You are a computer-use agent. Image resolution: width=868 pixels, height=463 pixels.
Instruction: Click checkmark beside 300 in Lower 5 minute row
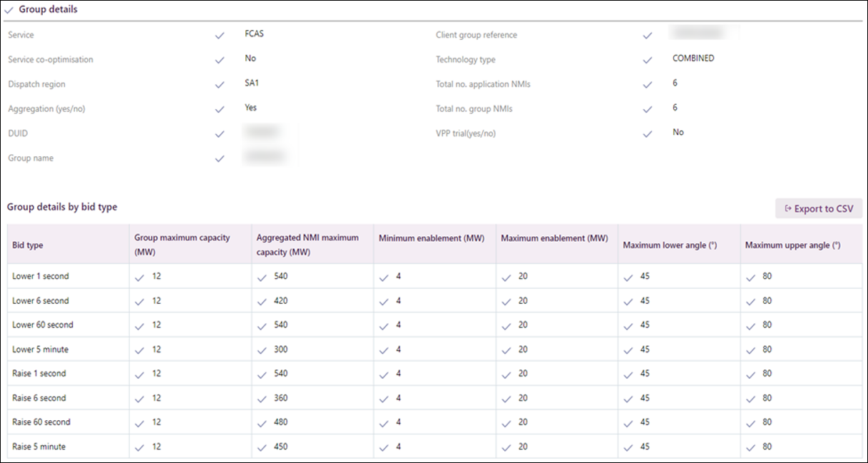pyautogui.click(x=262, y=350)
